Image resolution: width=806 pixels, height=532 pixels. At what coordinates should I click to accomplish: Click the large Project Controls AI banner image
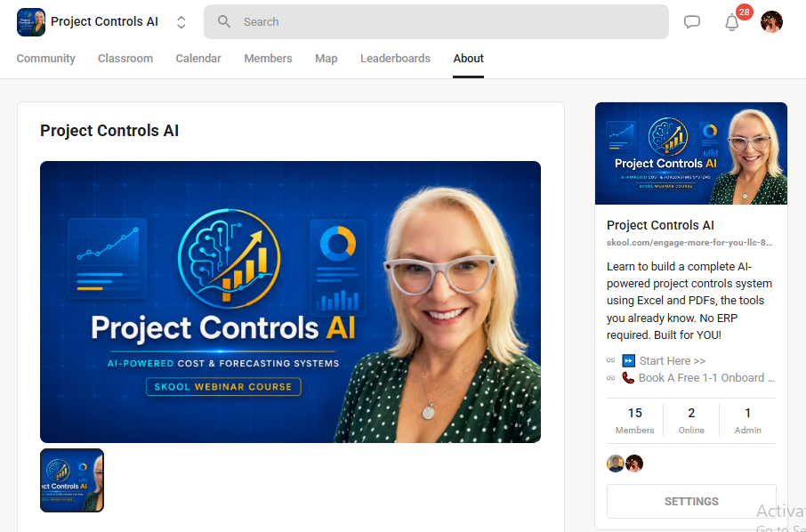pos(290,302)
